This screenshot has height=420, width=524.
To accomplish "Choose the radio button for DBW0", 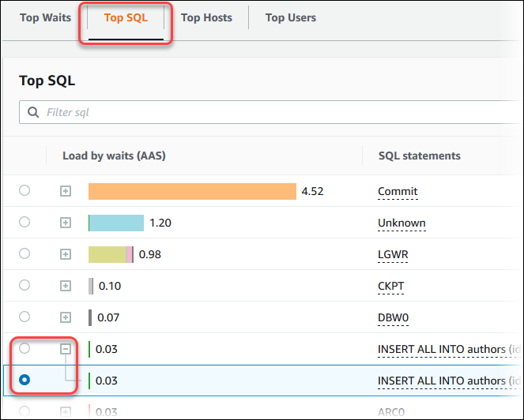I will [x=25, y=317].
